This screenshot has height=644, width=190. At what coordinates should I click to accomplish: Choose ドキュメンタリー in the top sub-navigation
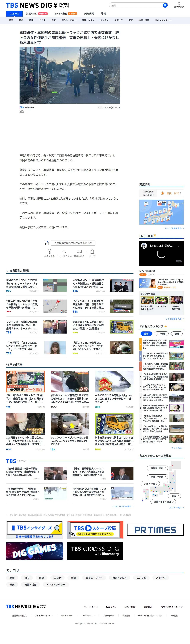point(163,20)
